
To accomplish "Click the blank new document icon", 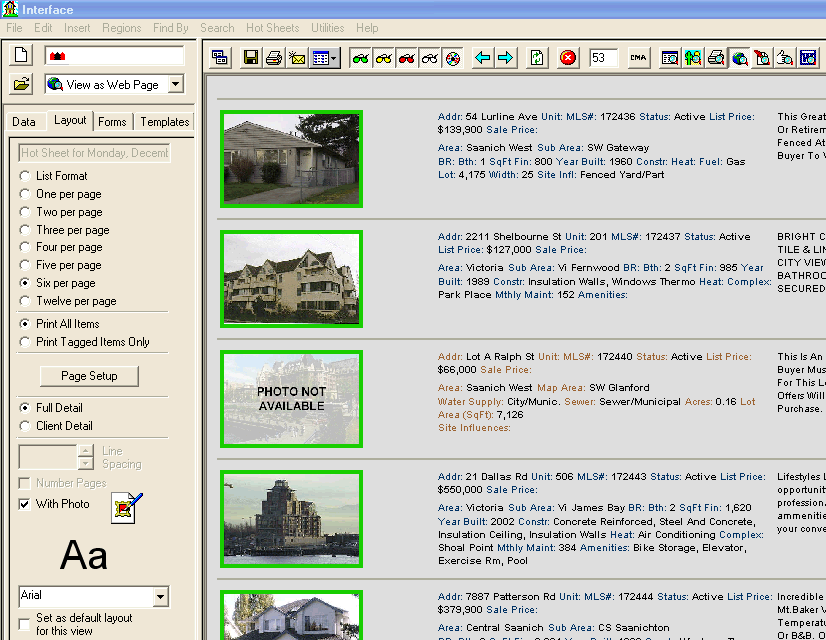I will [x=21, y=55].
